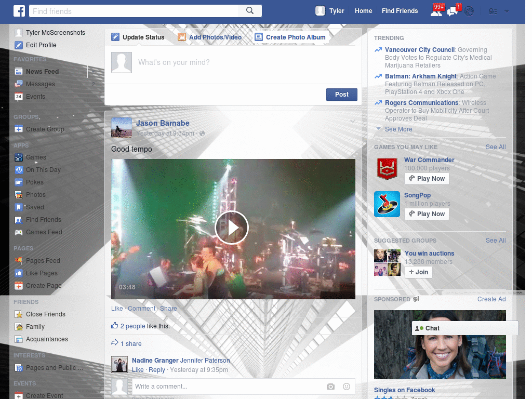Viewport: 532px width, 399px height.
Task: Open Family friends list
Action: (x=35, y=327)
